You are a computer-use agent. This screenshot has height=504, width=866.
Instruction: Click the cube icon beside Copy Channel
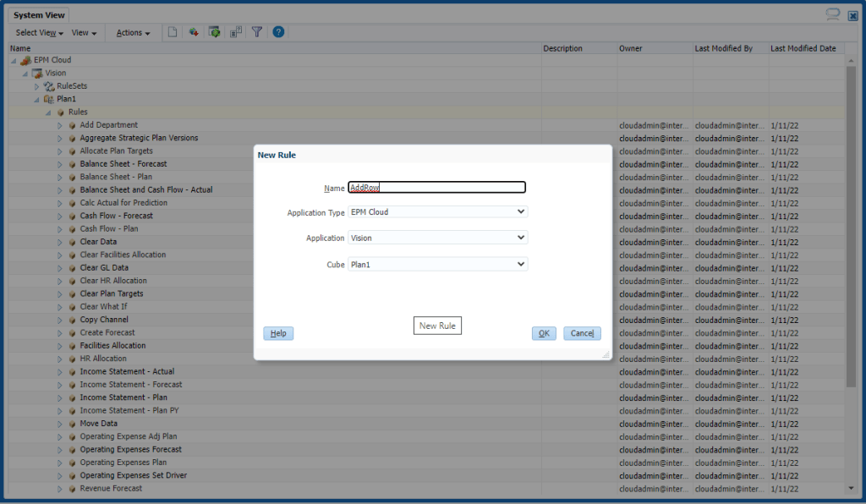coord(72,320)
